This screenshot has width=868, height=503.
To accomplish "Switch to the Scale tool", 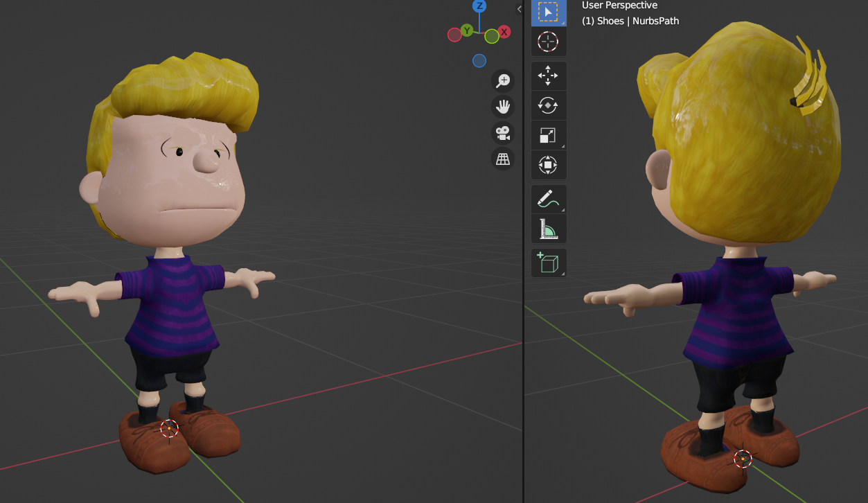I will coord(549,135).
